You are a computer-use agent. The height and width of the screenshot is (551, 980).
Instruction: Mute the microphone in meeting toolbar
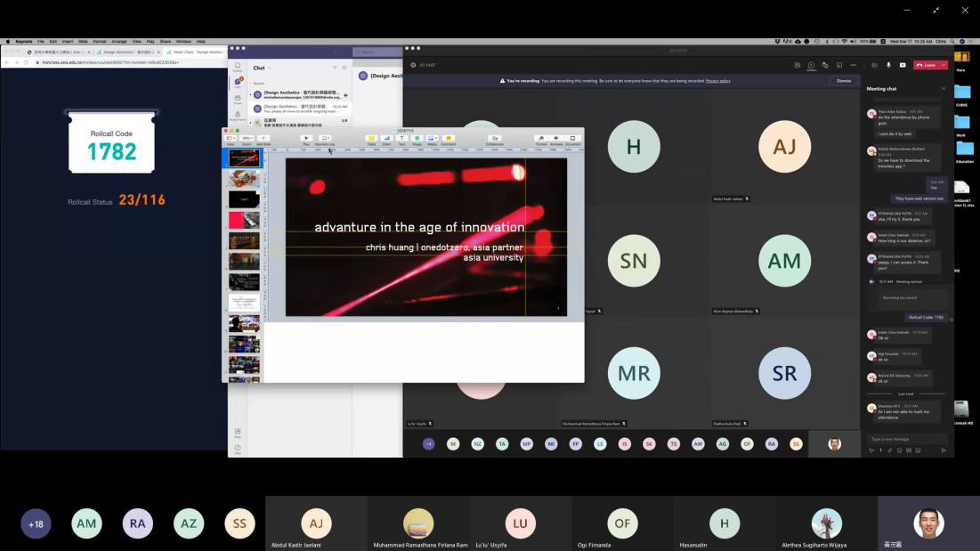pos(888,65)
